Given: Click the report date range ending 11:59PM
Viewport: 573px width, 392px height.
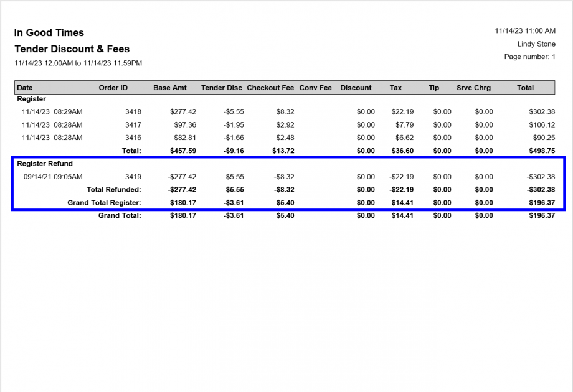Looking at the screenshot, I should [78, 63].
